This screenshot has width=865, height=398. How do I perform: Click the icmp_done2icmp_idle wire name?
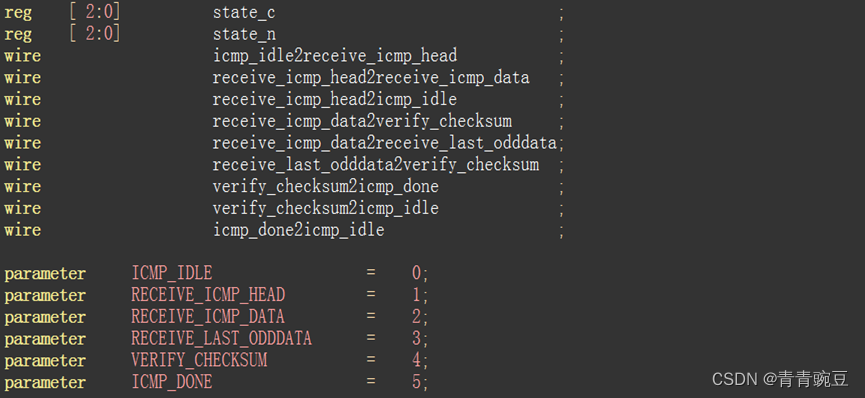click(298, 230)
